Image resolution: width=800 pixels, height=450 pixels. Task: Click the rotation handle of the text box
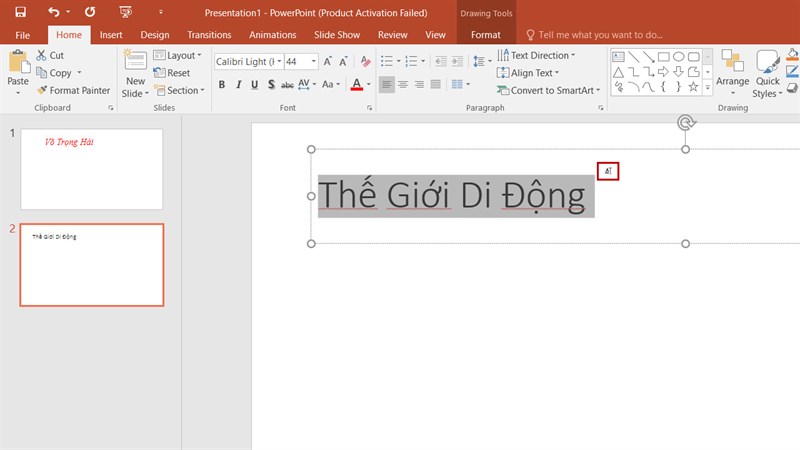686,122
